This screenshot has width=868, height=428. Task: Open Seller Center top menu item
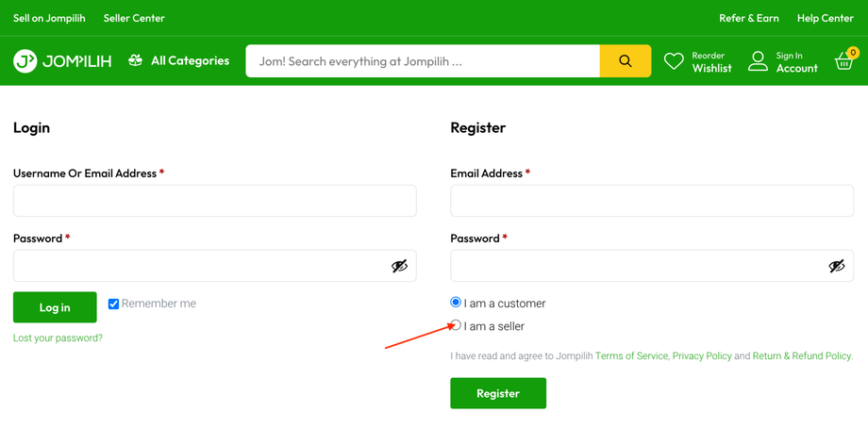click(x=134, y=18)
